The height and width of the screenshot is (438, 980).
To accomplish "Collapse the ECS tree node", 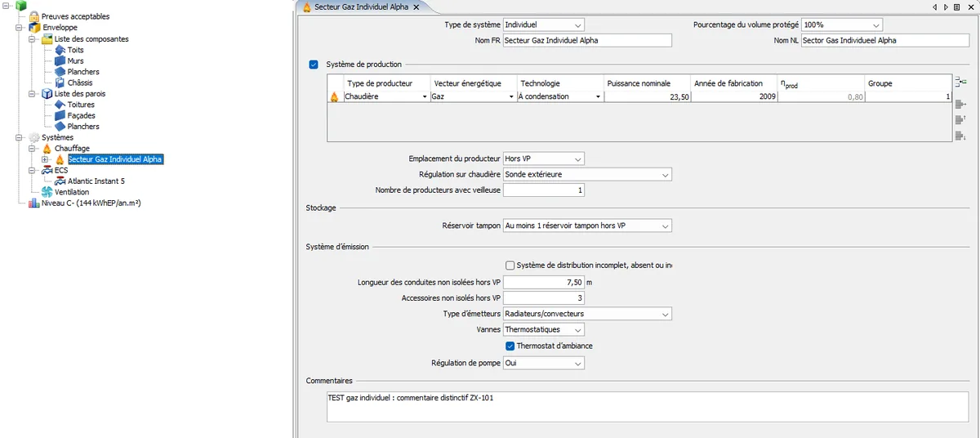I will point(33,171).
